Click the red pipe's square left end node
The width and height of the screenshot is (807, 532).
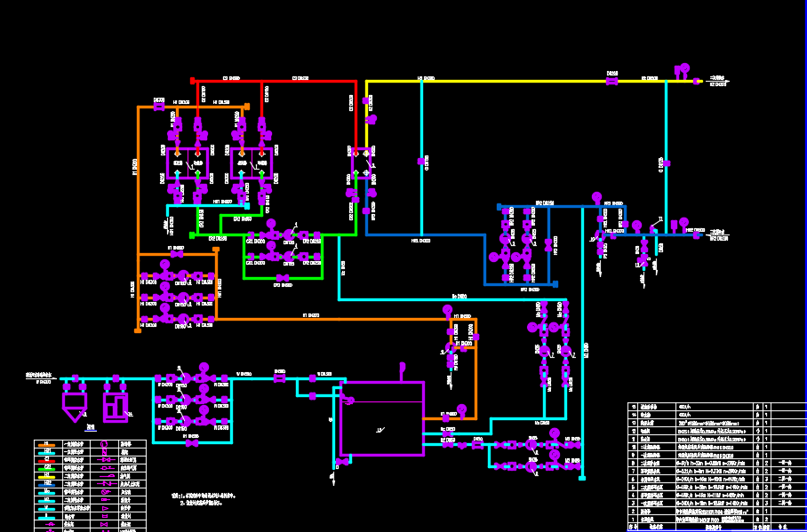click(194, 81)
